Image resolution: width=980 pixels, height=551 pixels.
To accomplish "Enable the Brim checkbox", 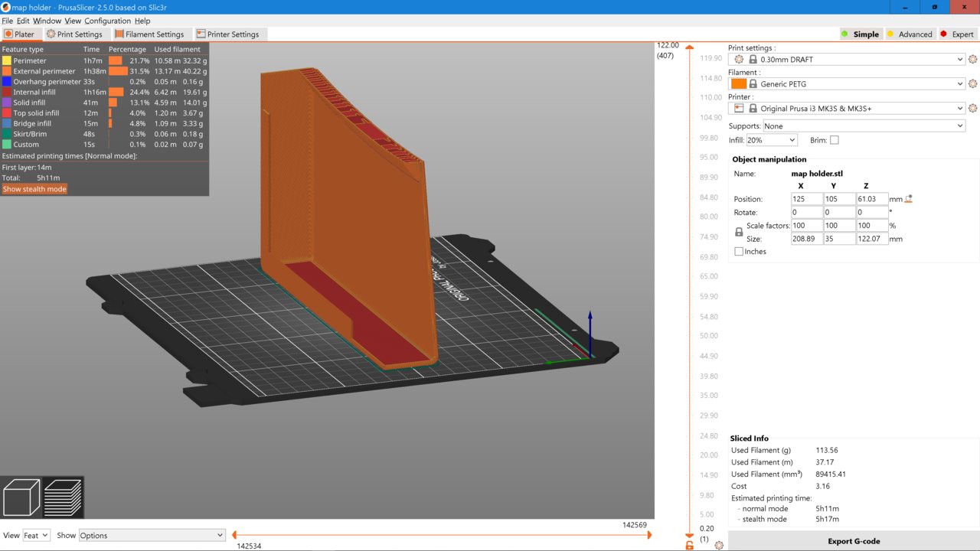I will pos(835,140).
